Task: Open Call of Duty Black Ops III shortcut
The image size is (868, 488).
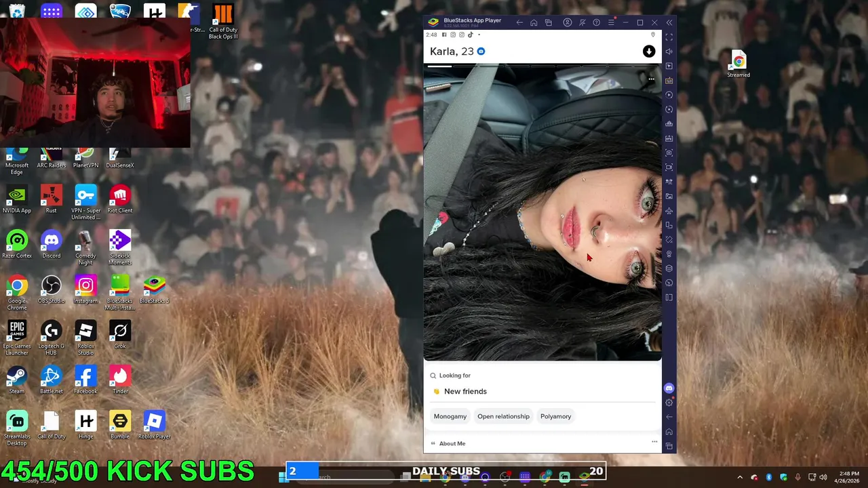Action: pyautogui.click(x=222, y=22)
